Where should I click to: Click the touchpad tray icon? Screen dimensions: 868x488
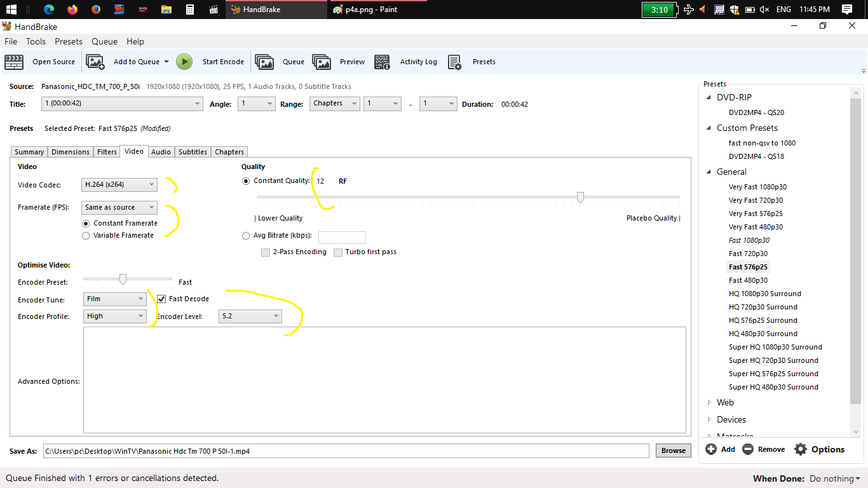pos(719,10)
